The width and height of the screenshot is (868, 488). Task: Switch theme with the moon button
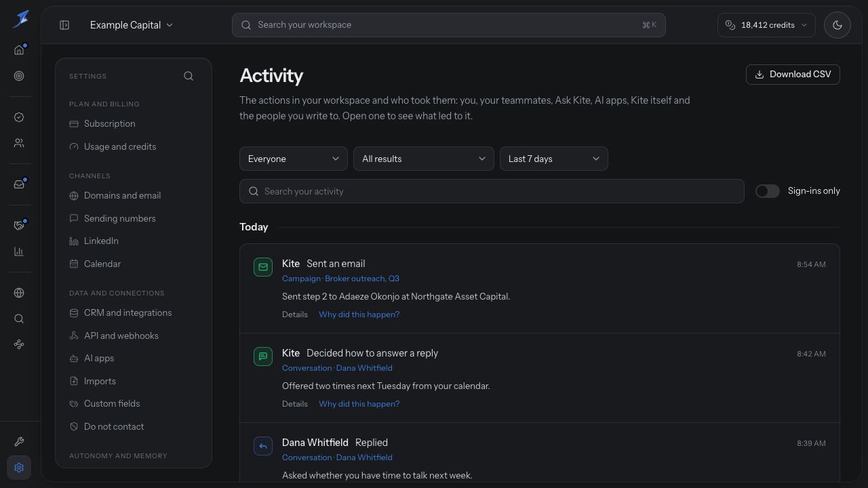(x=837, y=25)
